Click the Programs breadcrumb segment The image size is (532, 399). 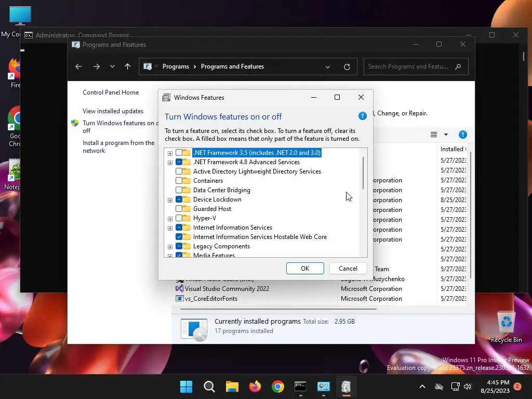tap(176, 66)
